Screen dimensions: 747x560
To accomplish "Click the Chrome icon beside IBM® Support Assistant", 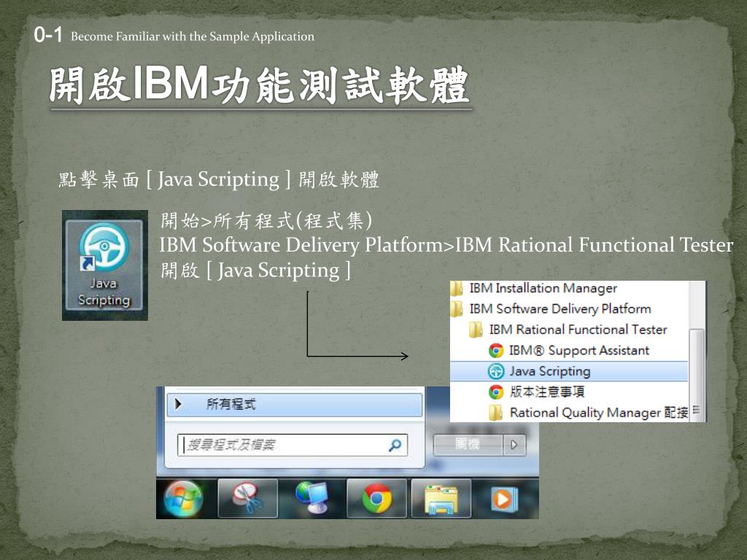I will (x=496, y=351).
